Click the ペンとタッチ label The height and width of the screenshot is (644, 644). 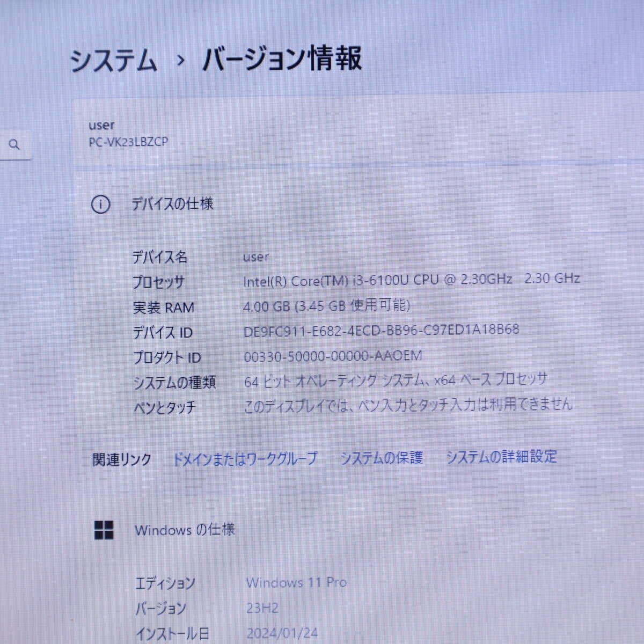click(165, 408)
